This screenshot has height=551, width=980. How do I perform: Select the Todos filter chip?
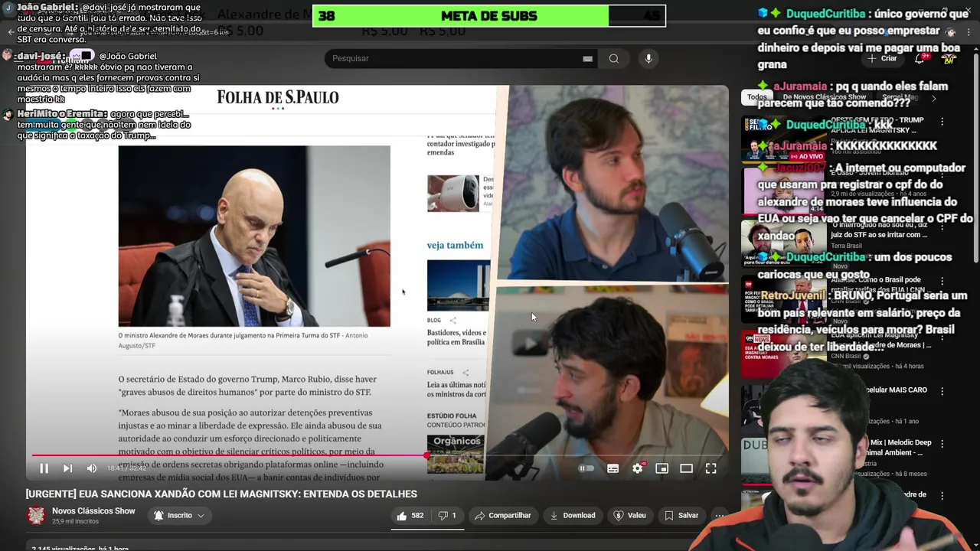click(x=756, y=97)
